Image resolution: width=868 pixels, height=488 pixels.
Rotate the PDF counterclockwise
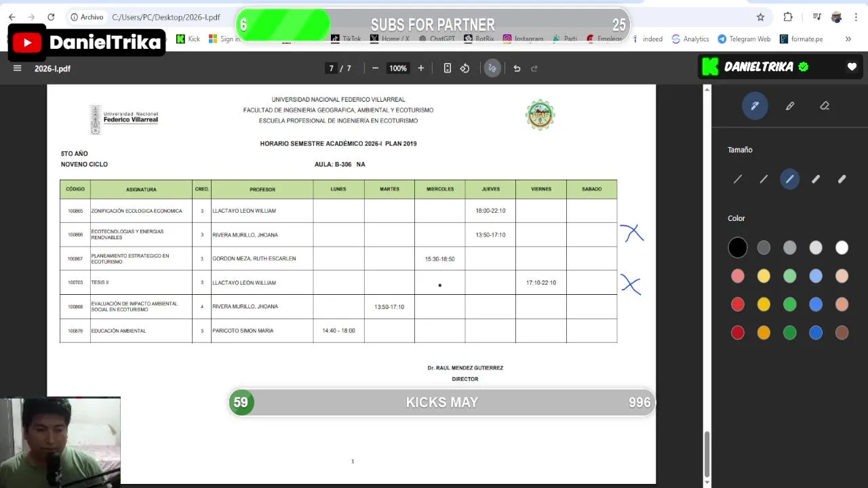(x=465, y=68)
